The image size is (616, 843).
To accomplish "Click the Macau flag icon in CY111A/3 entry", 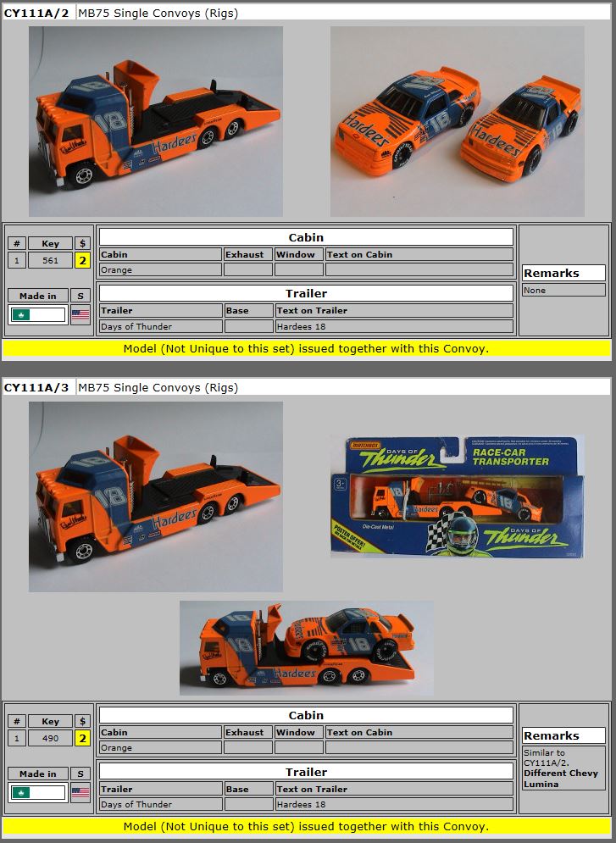I will coord(23,793).
